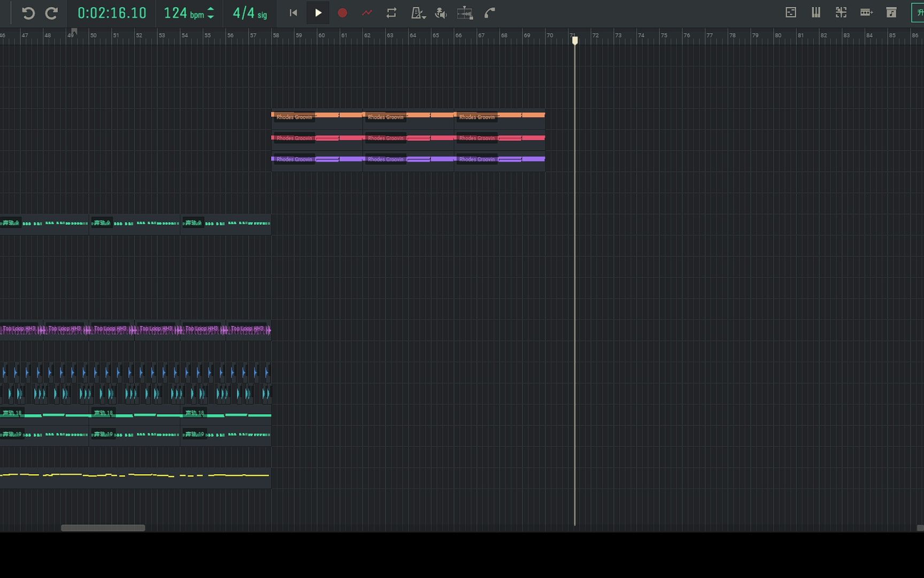Click bar 80 in the timeline ruler
This screenshot has width=924, height=578.
[x=778, y=35]
